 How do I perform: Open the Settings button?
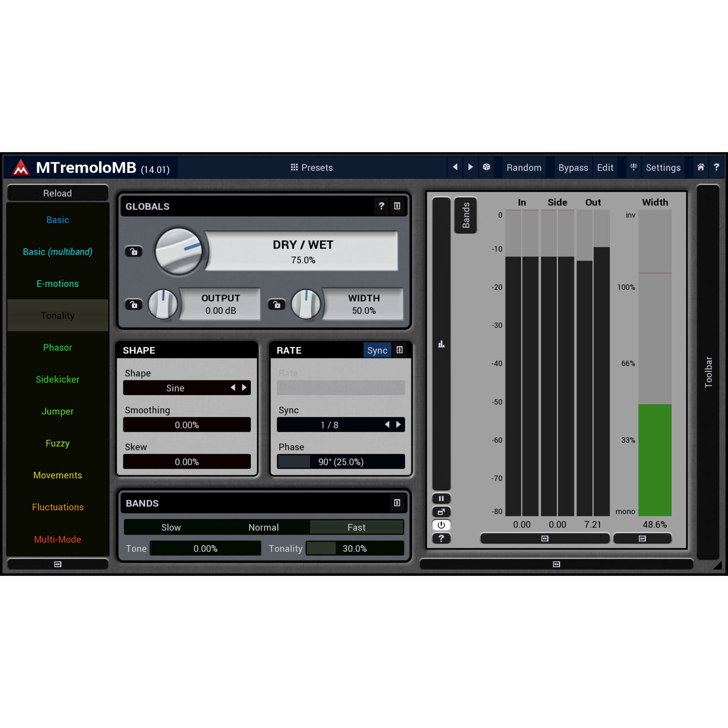tap(663, 167)
